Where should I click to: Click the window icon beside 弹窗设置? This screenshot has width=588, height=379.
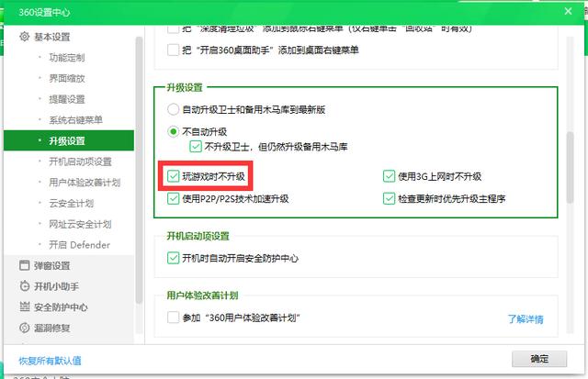click(x=25, y=265)
